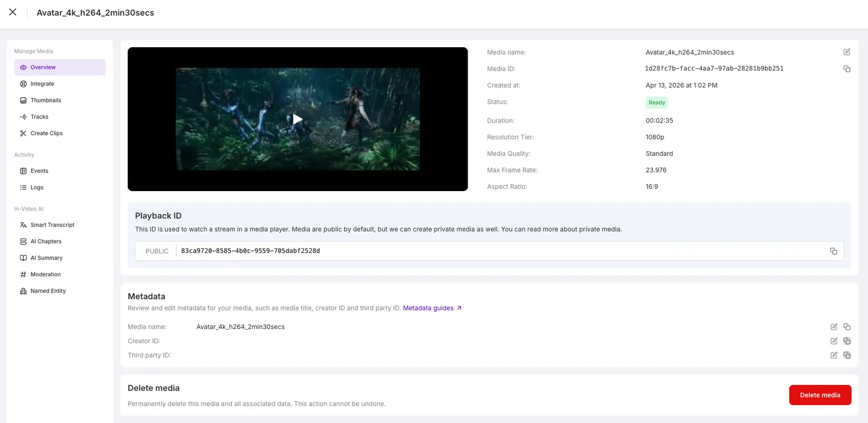Copy the Third party ID value
868x423 pixels.
[847, 355]
